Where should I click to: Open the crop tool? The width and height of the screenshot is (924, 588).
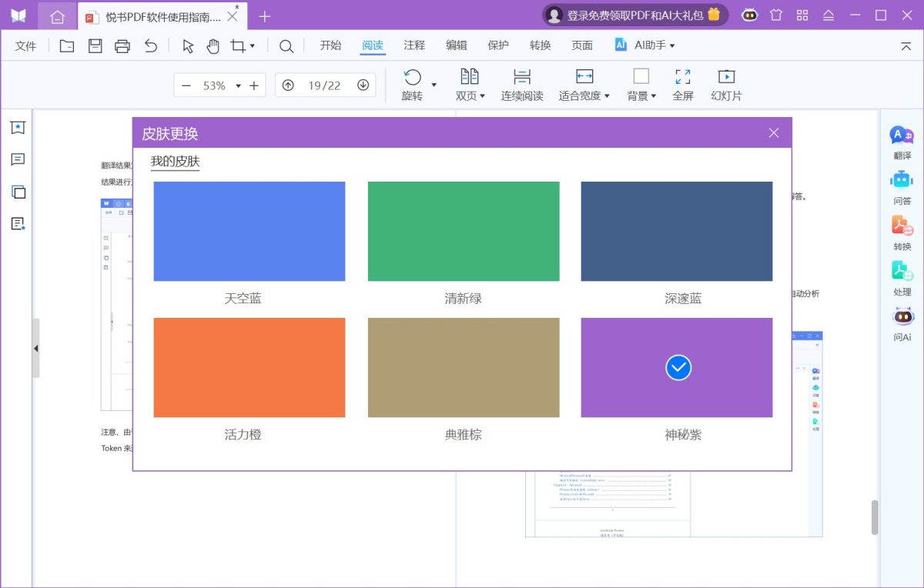point(239,45)
